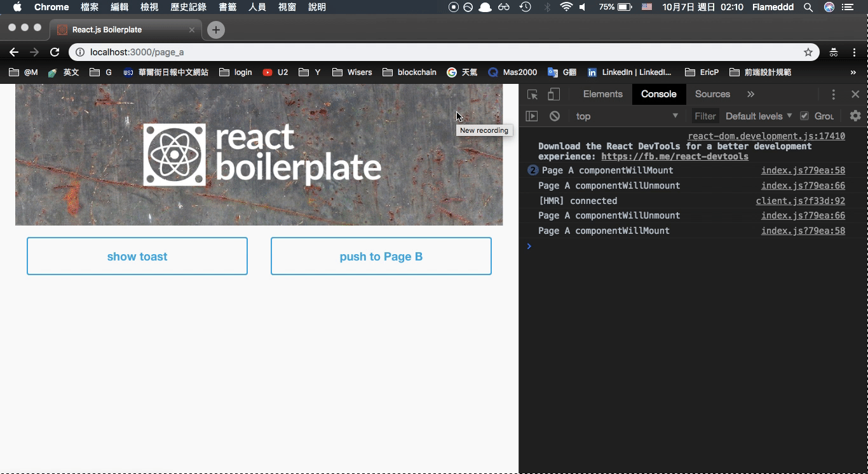Open the 書籤 menu
This screenshot has width=868, height=474.
click(227, 7)
